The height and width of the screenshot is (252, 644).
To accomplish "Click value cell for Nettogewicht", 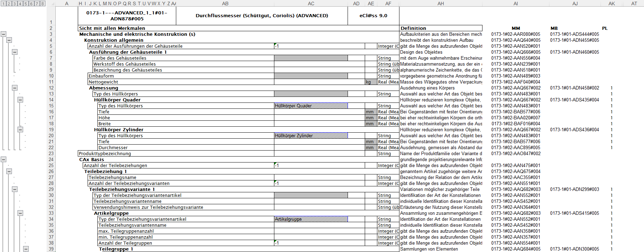I will pos(319,82).
